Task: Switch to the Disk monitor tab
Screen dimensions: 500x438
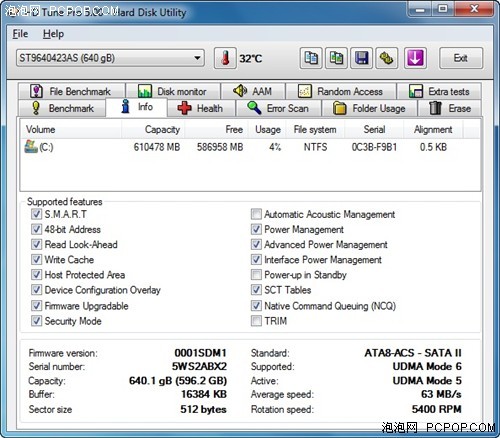Action: coord(173,91)
